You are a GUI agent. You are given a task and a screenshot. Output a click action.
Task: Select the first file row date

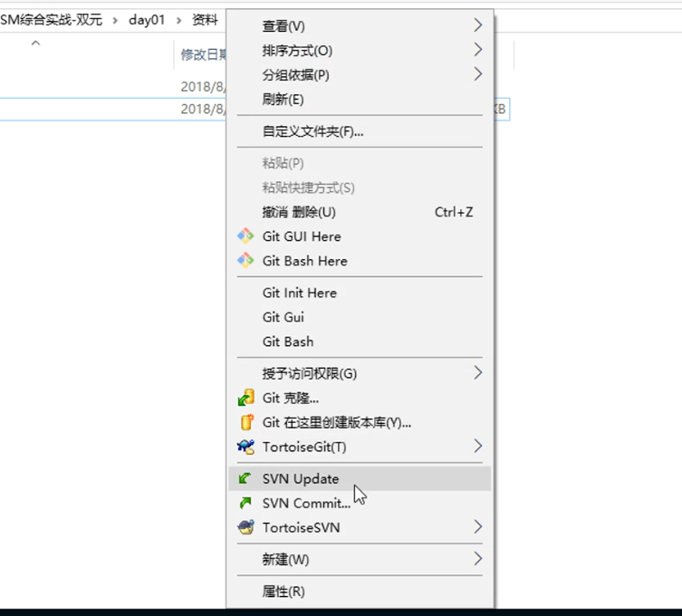pyautogui.click(x=203, y=87)
